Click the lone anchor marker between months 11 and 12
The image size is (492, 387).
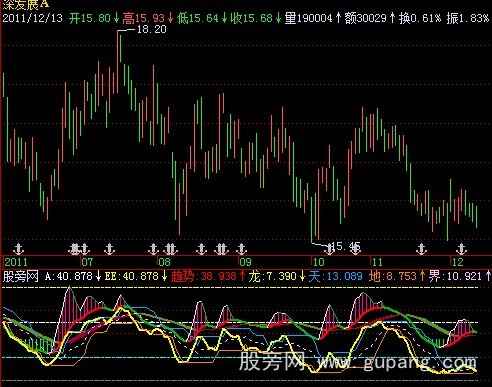click(x=421, y=249)
